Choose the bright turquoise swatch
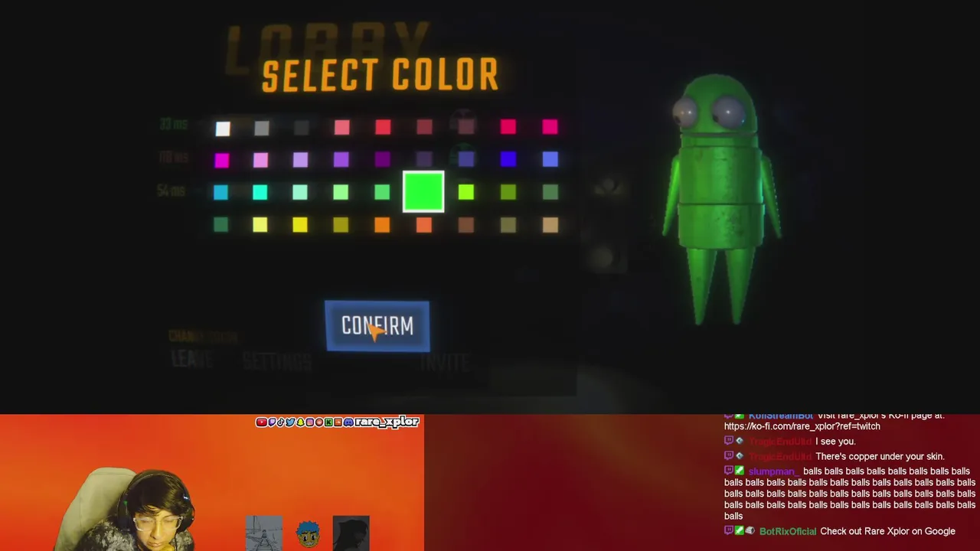980x551 pixels. [x=260, y=192]
